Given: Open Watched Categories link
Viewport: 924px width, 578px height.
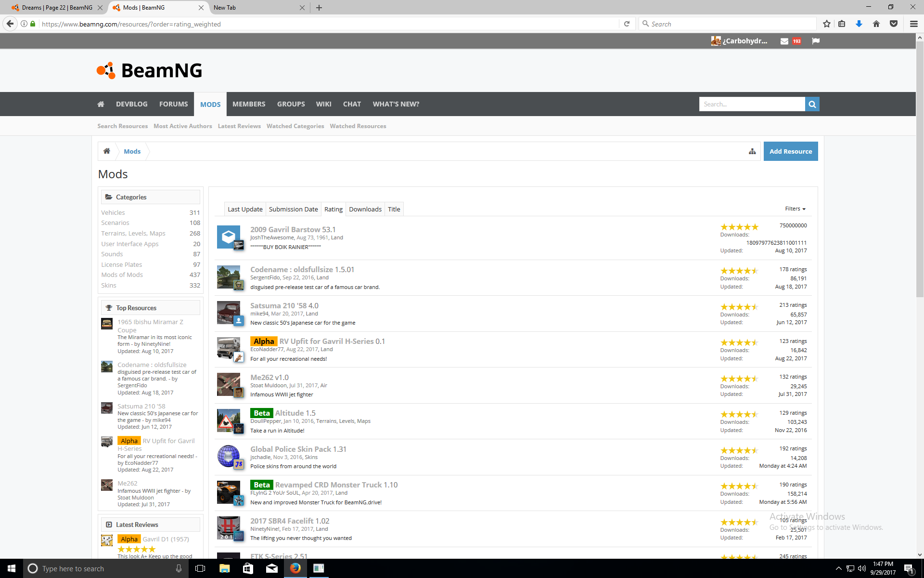Looking at the screenshot, I should (x=295, y=126).
